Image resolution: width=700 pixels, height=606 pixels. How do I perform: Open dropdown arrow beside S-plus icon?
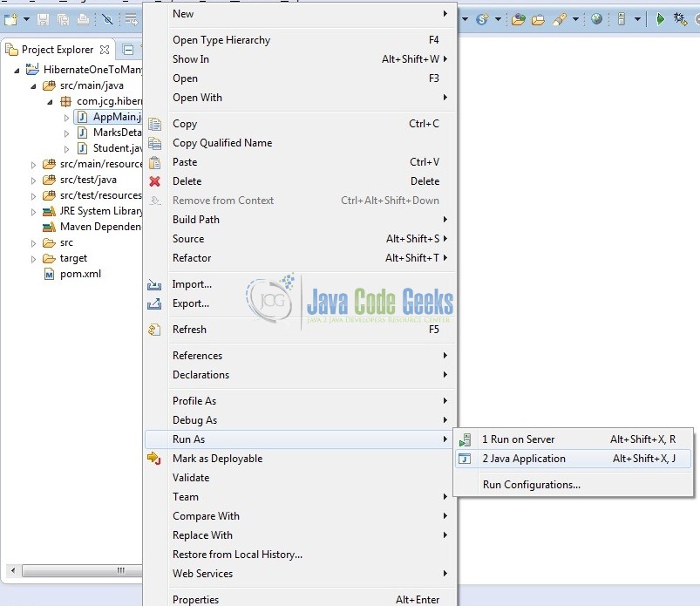pos(499,19)
